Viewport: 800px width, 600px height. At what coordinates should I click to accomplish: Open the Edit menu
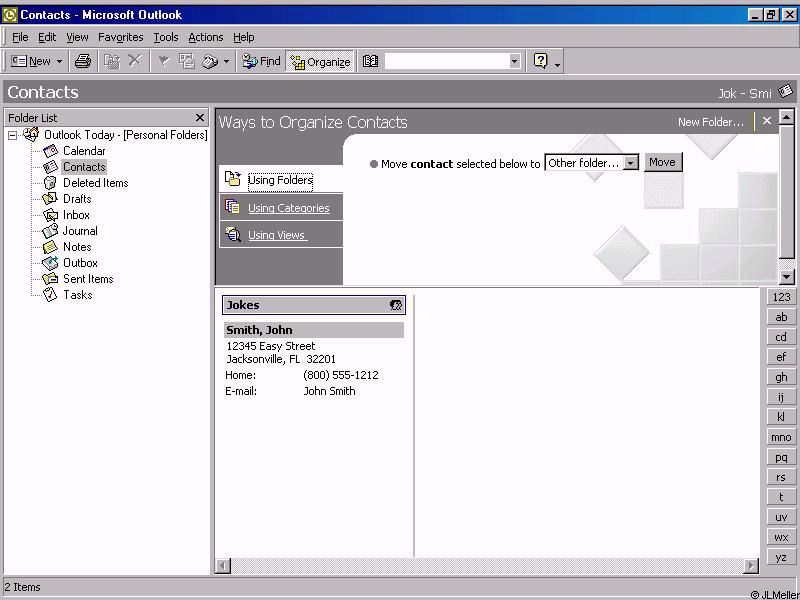point(47,37)
